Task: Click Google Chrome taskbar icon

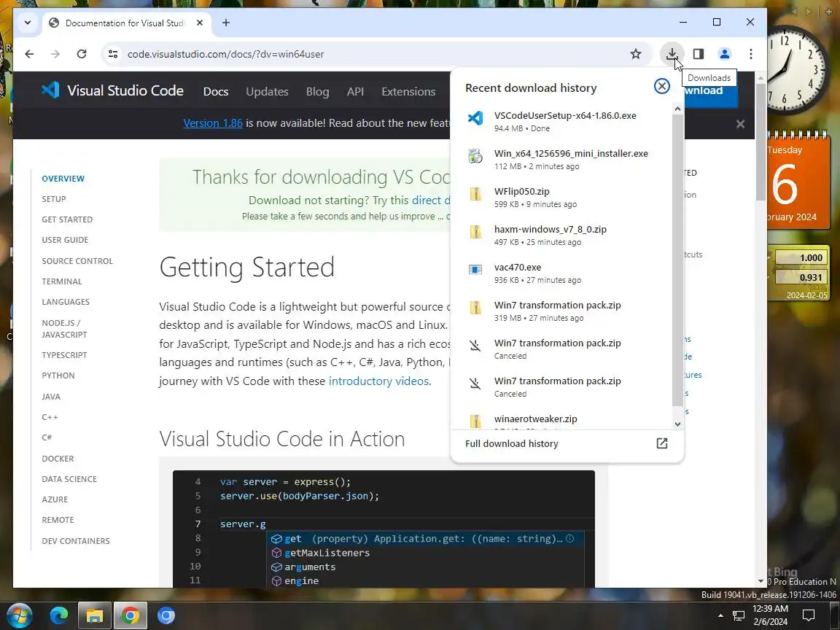Action: pyautogui.click(x=130, y=616)
